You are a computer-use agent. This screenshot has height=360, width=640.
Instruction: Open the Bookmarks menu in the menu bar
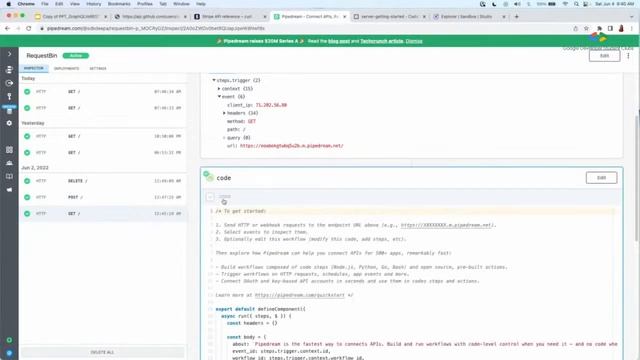119,4
